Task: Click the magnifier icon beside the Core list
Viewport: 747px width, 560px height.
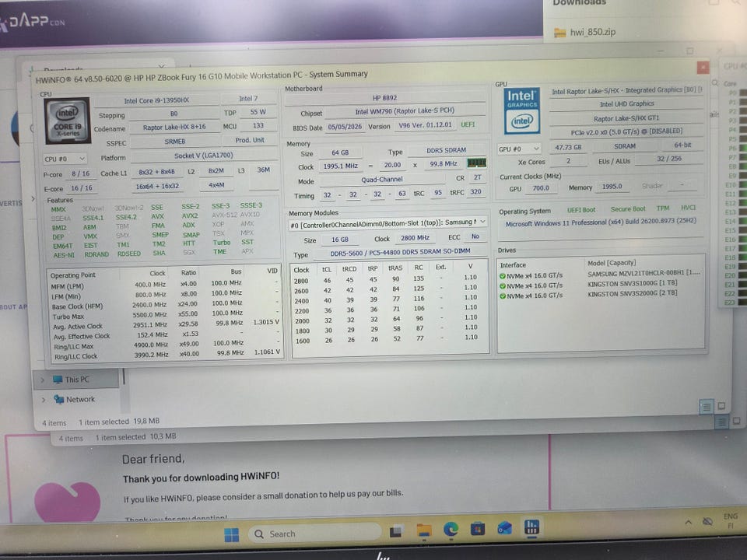Action: coord(715,83)
